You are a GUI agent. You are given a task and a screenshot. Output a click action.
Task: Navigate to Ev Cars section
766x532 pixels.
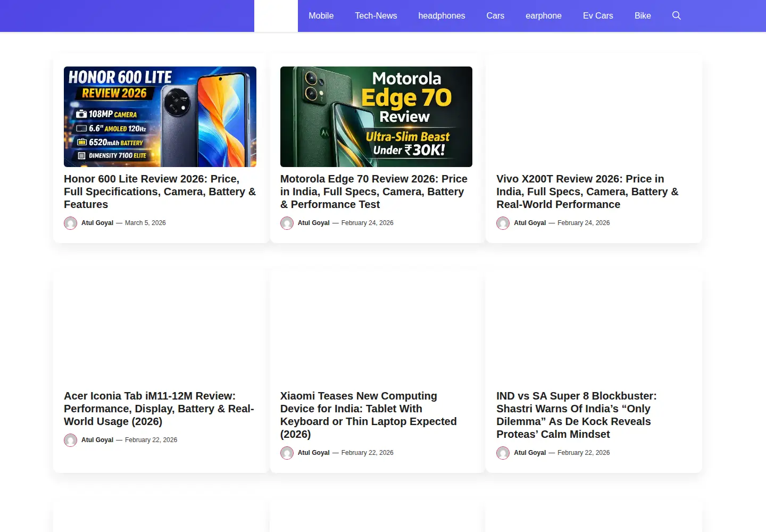[x=598, y=16]
